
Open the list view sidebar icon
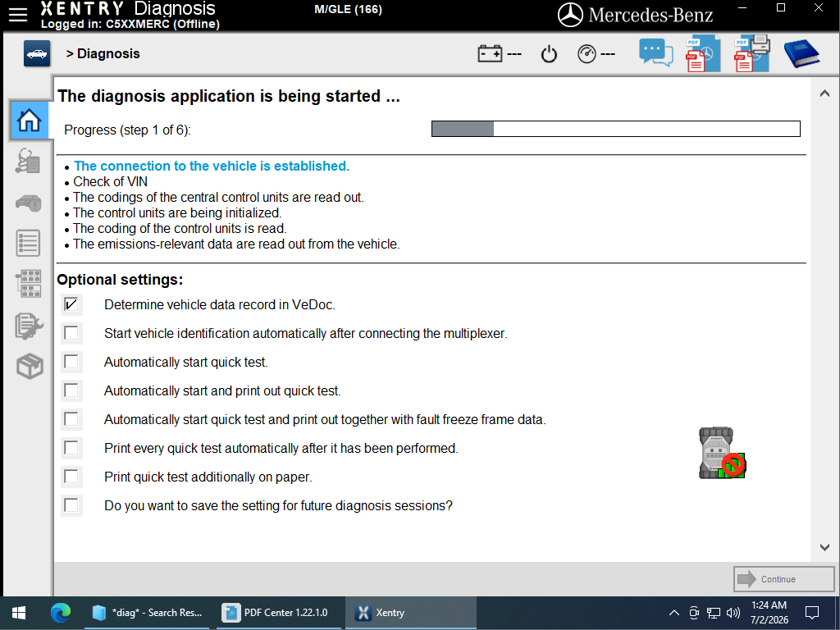[x=28, y=243]
